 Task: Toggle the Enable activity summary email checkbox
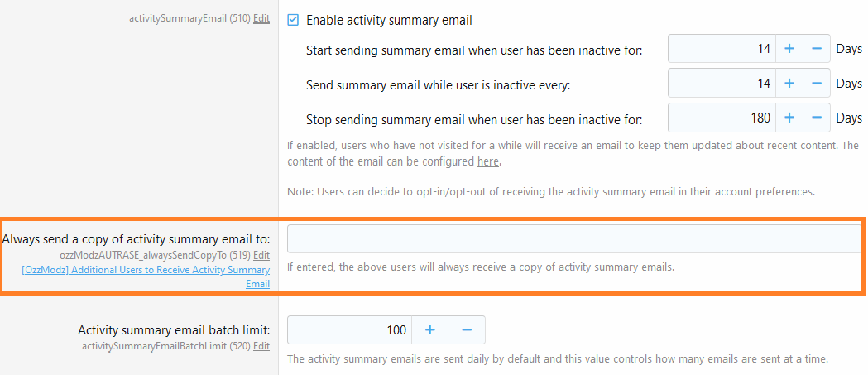293,19
